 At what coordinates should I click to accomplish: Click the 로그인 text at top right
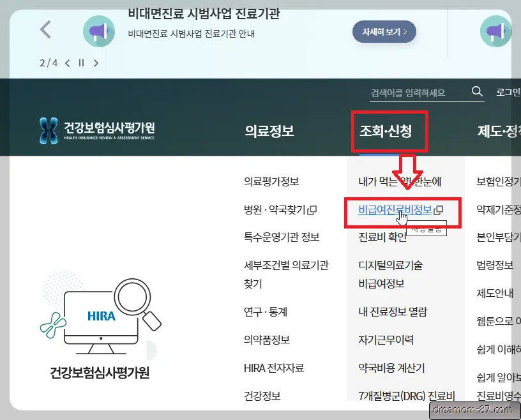[506, 91]
